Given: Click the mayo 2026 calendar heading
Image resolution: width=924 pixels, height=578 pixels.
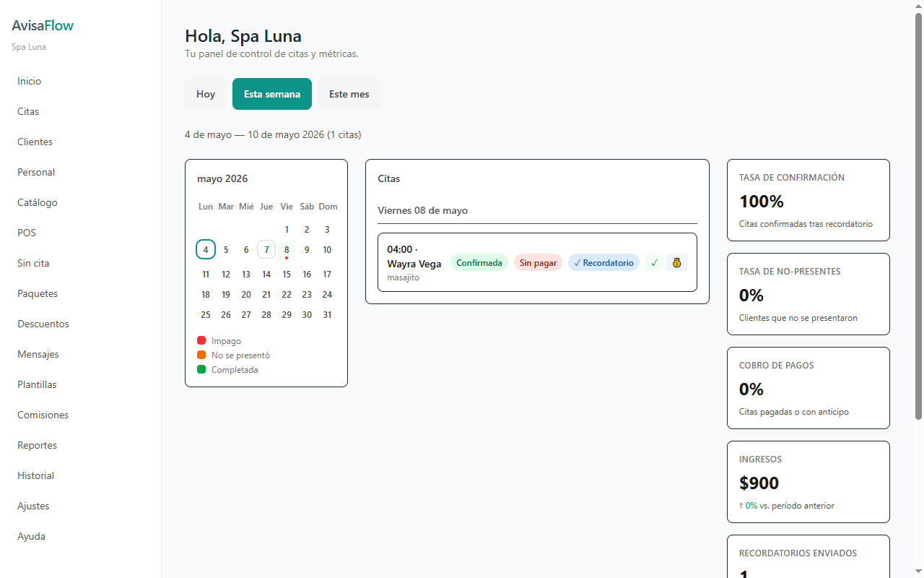Looking at the screenshot, I should (222, 178).
